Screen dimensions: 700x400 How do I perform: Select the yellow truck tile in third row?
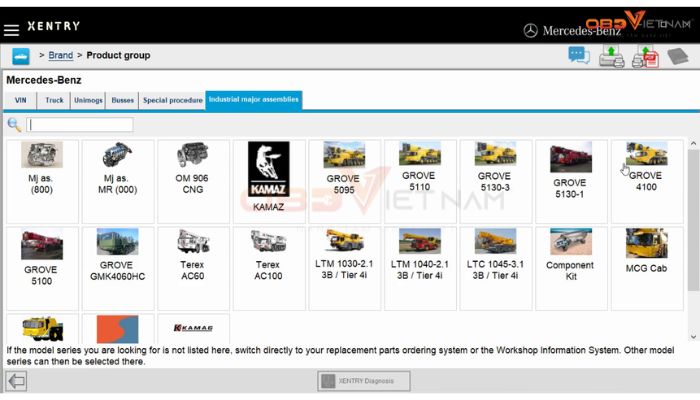pyautogui.click(x=42, y=329)
